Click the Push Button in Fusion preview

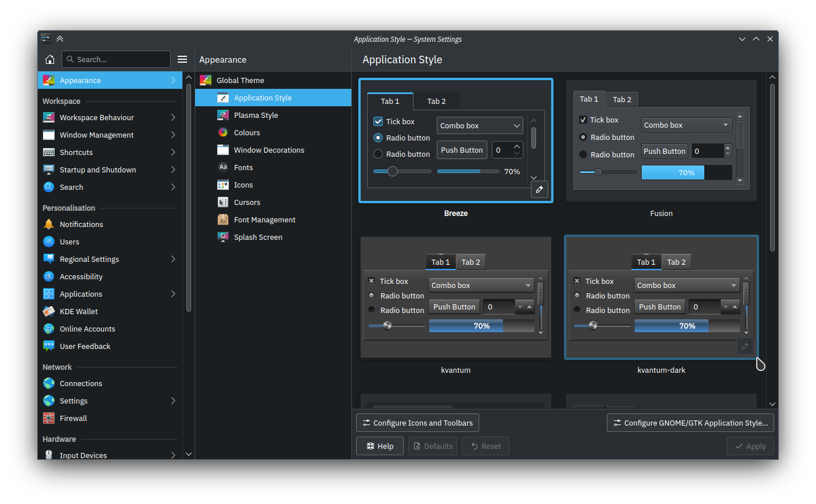[x=665, y=151]
